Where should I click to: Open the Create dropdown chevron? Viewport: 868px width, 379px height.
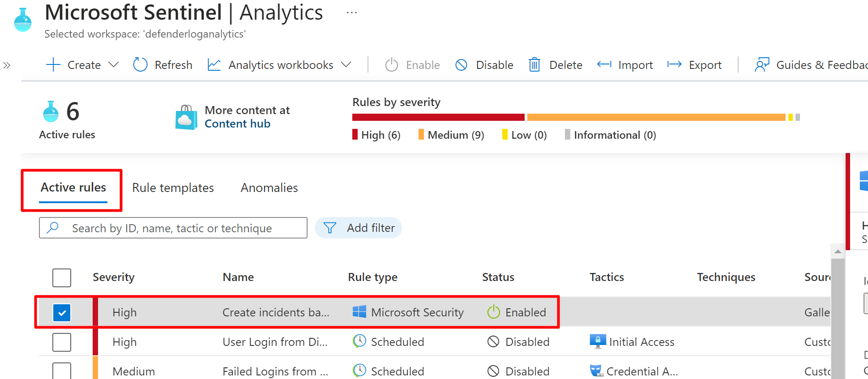114,65
